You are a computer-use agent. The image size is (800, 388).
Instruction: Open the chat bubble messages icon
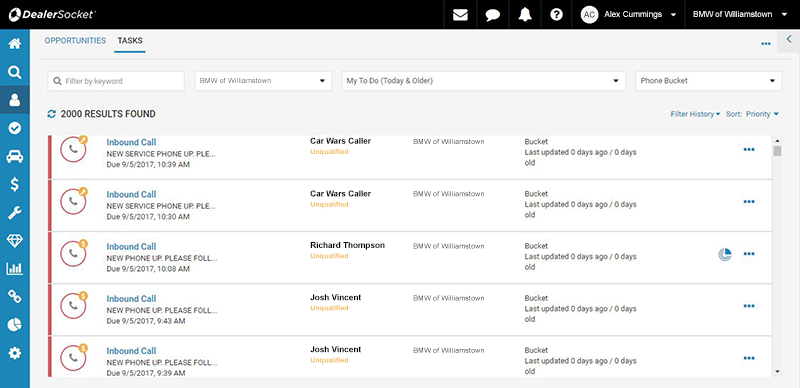coord(492,15)
